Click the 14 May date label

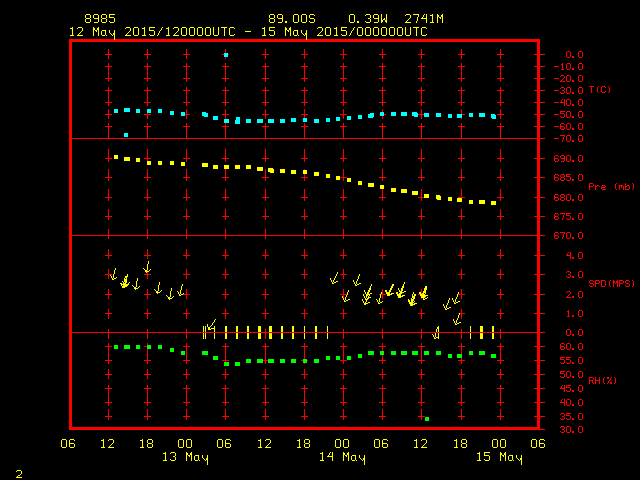tap(342, 457)
